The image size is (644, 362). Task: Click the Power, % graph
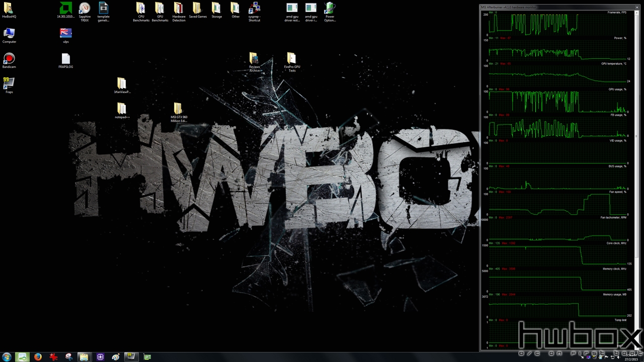point(557,50)
